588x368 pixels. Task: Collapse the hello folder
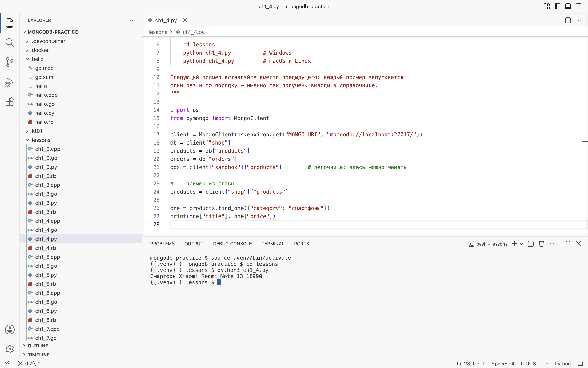(x=81, y=59)
